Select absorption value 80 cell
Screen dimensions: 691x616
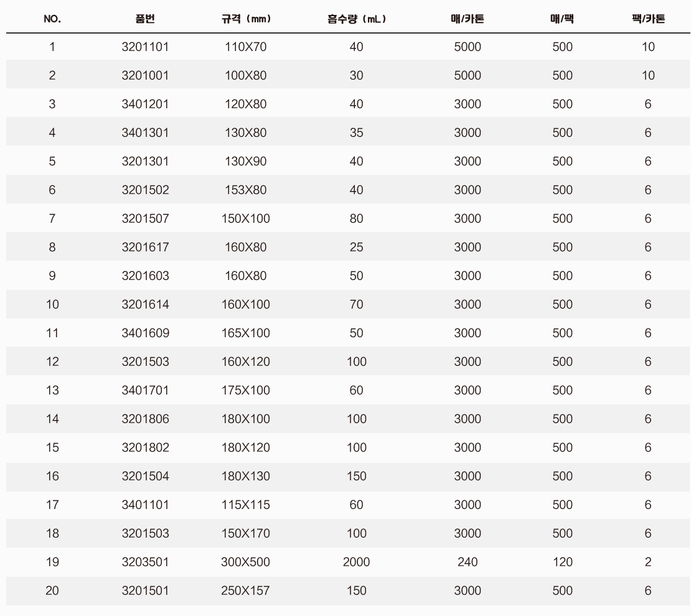tap(357, 218)
